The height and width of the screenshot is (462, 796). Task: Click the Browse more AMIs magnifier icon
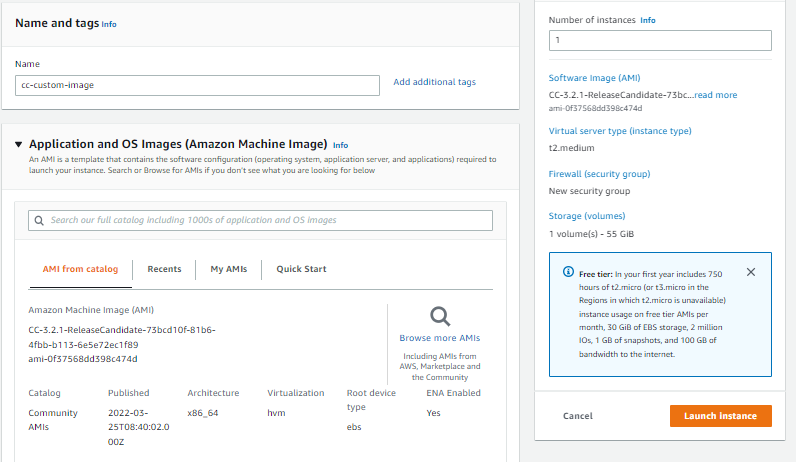[440, 317]
